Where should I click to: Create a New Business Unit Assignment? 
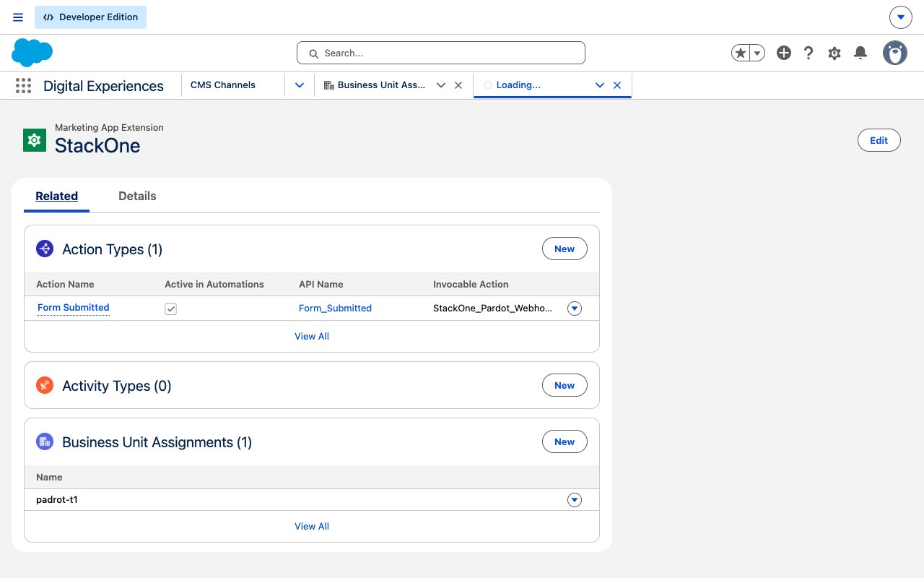(x=565, y=442)
